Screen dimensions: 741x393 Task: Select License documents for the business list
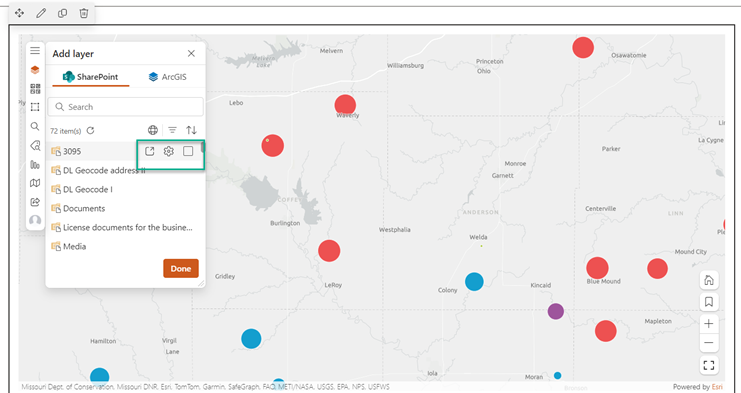click(x=124, y=227)
